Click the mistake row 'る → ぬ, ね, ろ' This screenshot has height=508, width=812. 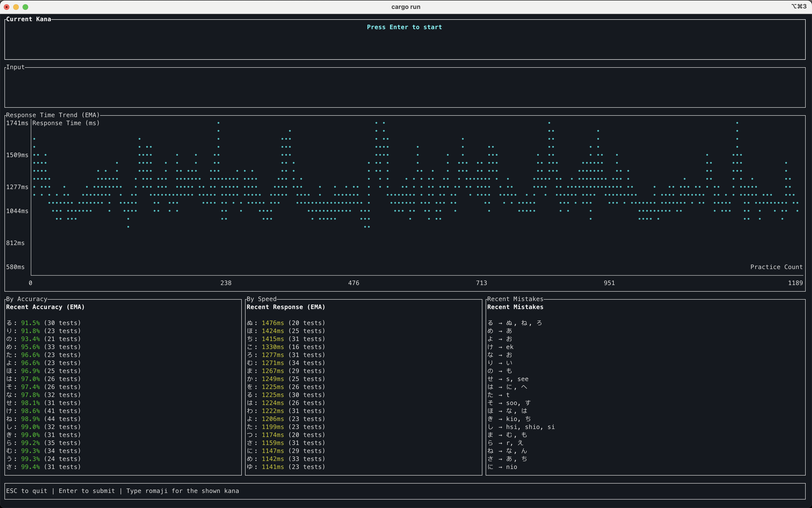tap(515, 323)
